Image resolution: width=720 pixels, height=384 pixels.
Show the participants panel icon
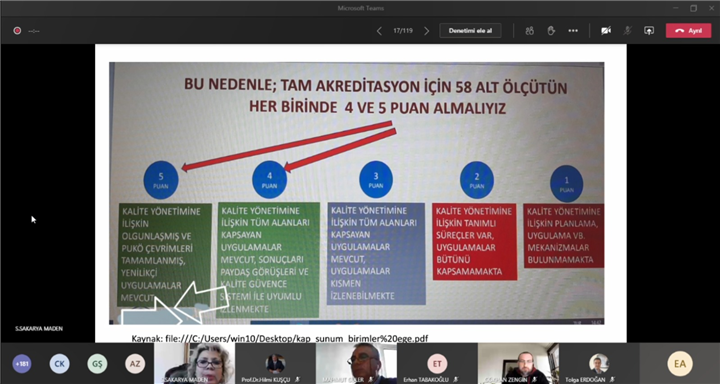(x=529, y=31)
